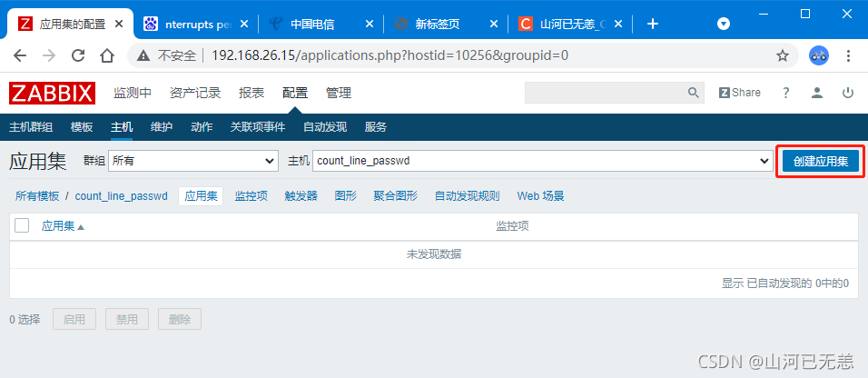Open the 配置 menu
Image resolution: width=868 pixels, height=378 pixels.
294,93
